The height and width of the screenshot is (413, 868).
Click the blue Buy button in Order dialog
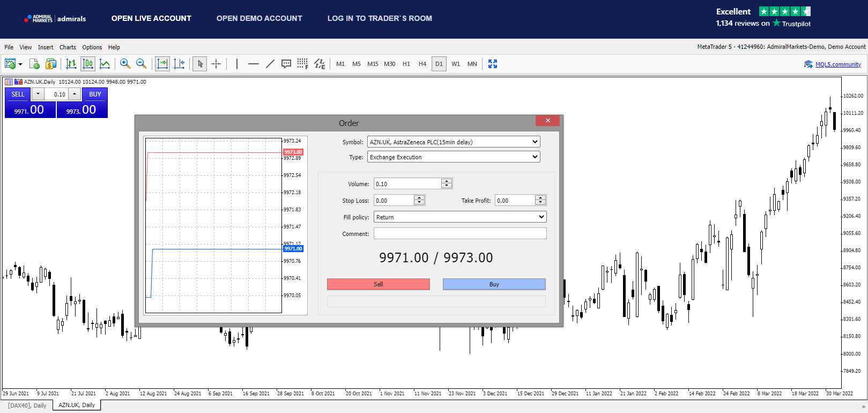tap(494, 284)
